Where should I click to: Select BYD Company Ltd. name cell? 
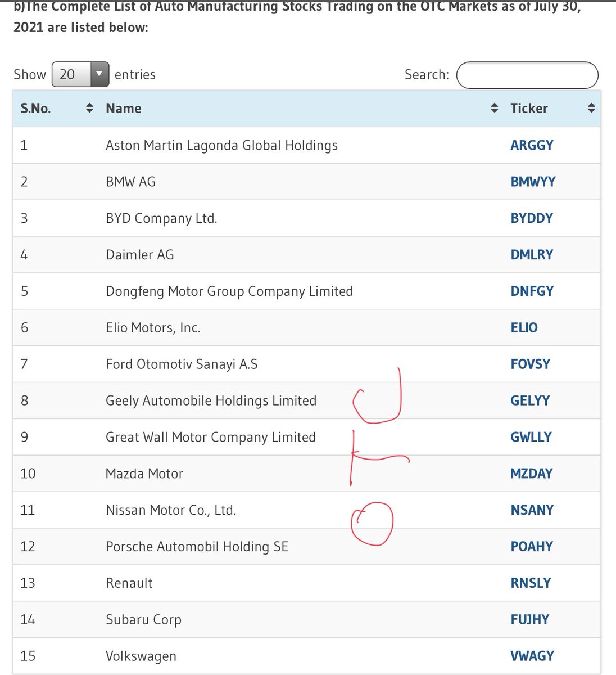pos(161,219)
